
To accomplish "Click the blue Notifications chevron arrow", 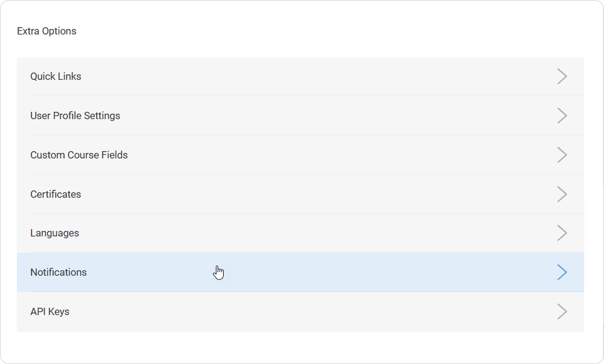I will point(562,272).
